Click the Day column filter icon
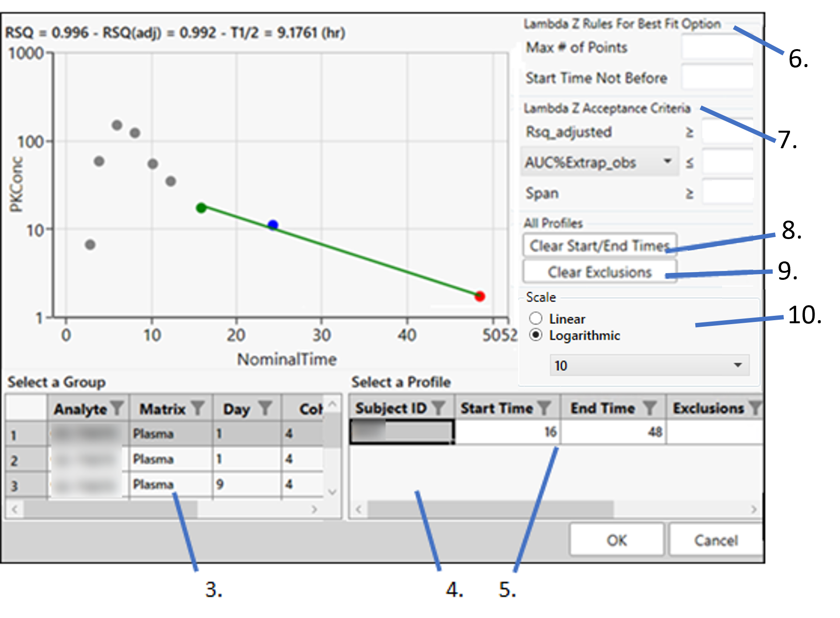This screenshot has width=840, height=618. (265, 408)
